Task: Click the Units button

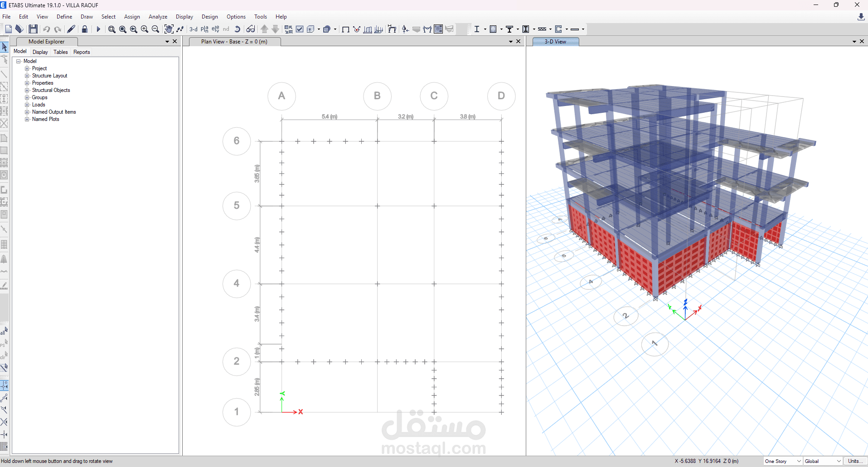Action: (855, 461)
